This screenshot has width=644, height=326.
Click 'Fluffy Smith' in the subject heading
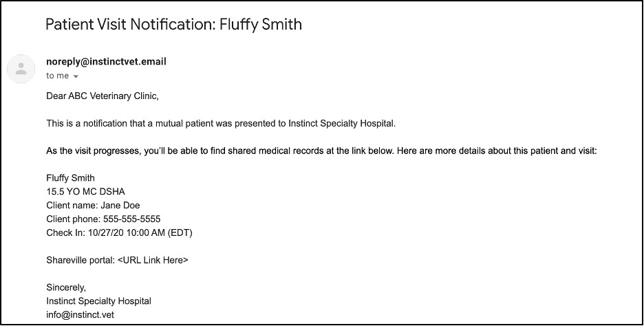pyautogui.click(x=261, y=24)
